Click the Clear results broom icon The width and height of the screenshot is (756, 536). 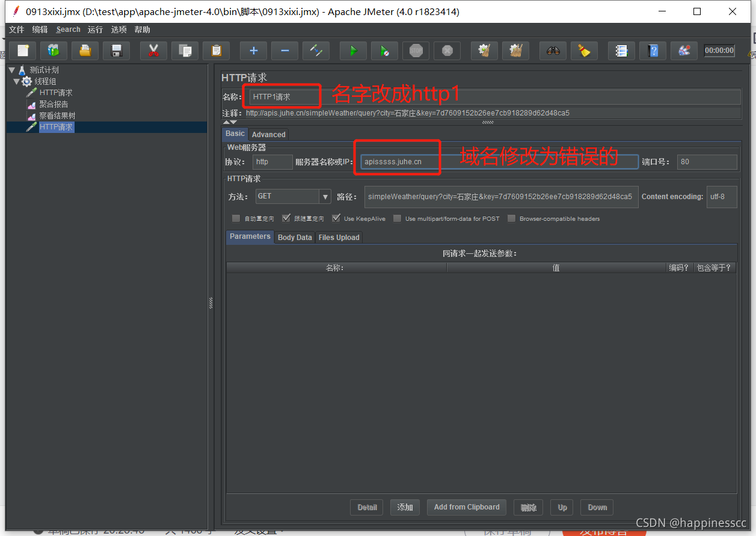485,51
